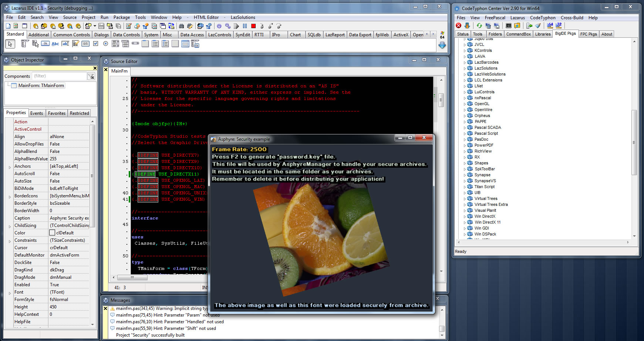Viewport: 644px width, 341px height.
Task: Pick the TButton 'Ok' component icon
Action: [x=45, y=44]
